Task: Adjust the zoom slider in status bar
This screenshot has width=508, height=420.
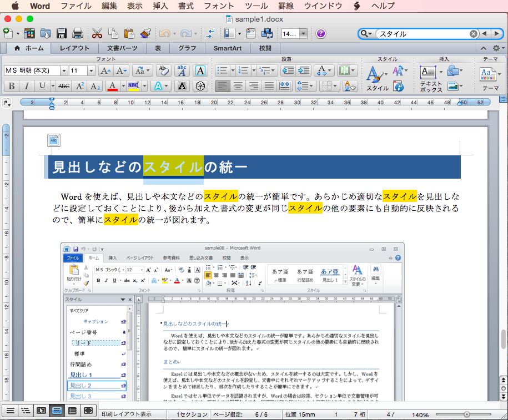Action: click(x=466, y=414)
